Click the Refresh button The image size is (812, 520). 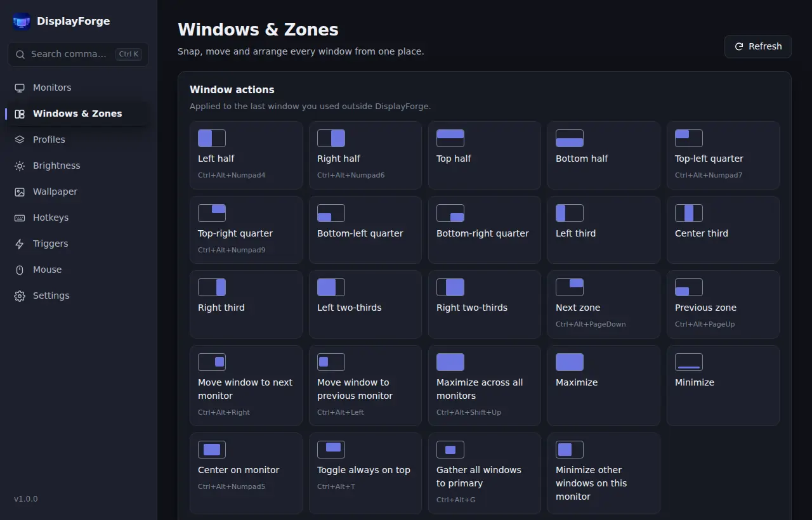tap(758, 46)
